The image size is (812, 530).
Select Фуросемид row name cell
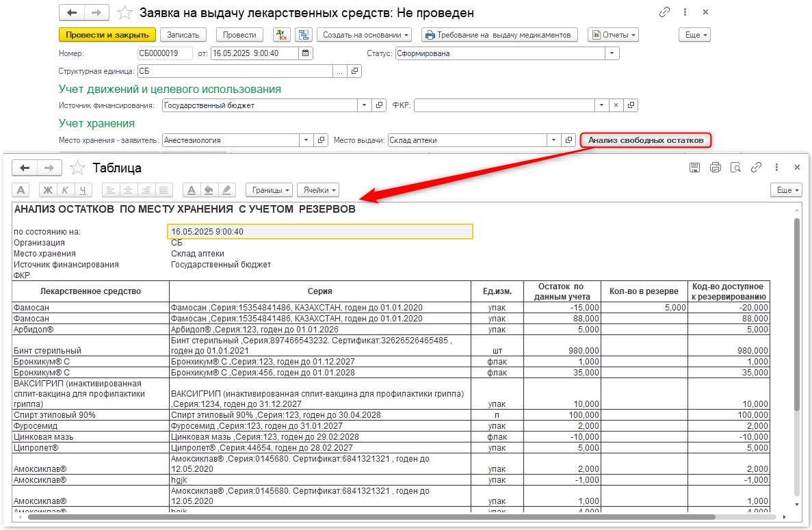90,426
